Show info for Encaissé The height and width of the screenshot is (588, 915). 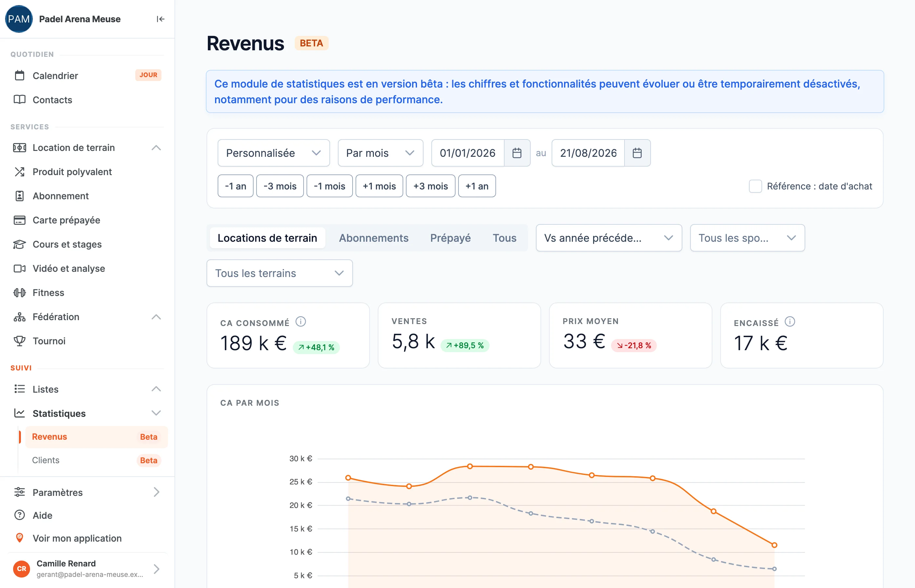coord(790,322)
